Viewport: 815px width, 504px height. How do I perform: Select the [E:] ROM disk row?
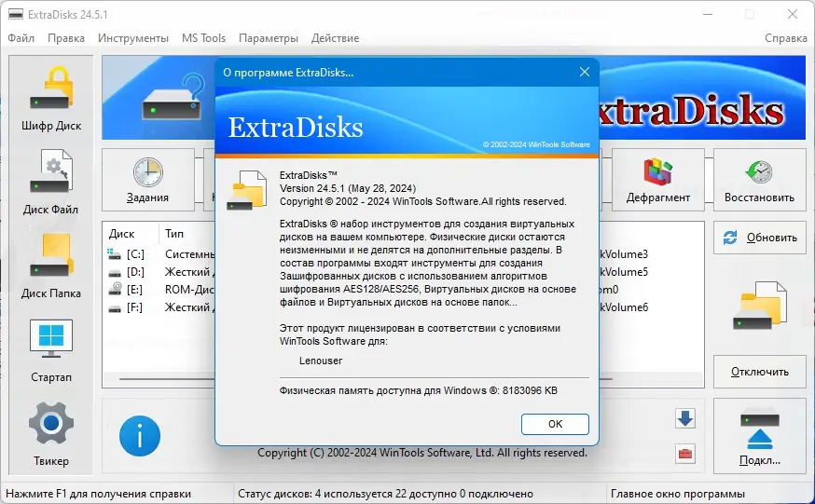pyautogui.click(x=159, y=290)
